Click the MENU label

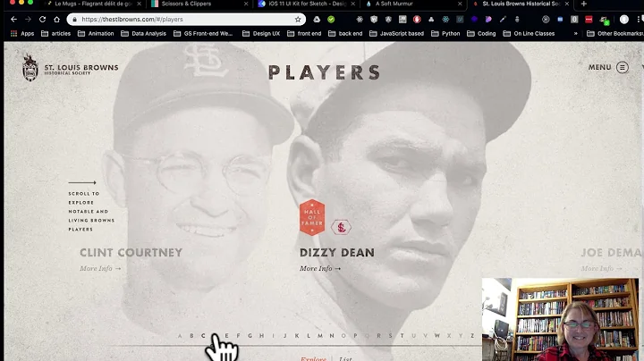[599, 67]
